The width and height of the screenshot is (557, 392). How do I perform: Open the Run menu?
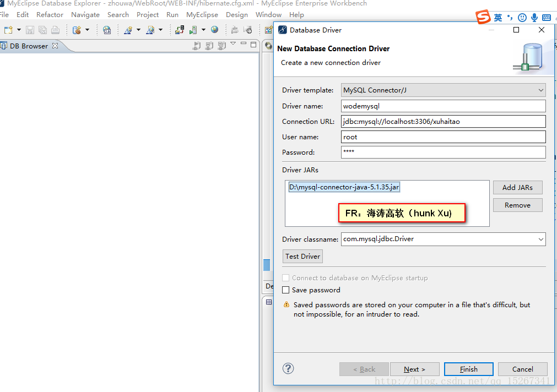[x=172, y=14]
